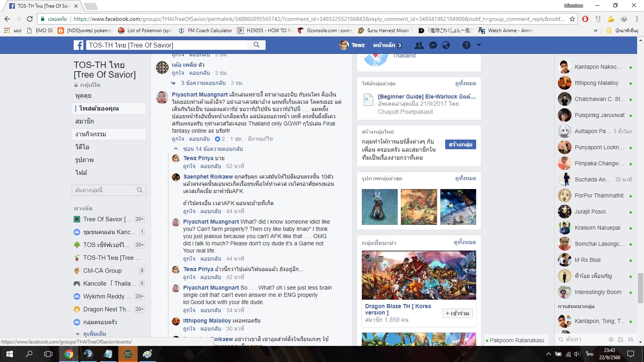Join Dragon Blaze TH group

tap(458, 313)
